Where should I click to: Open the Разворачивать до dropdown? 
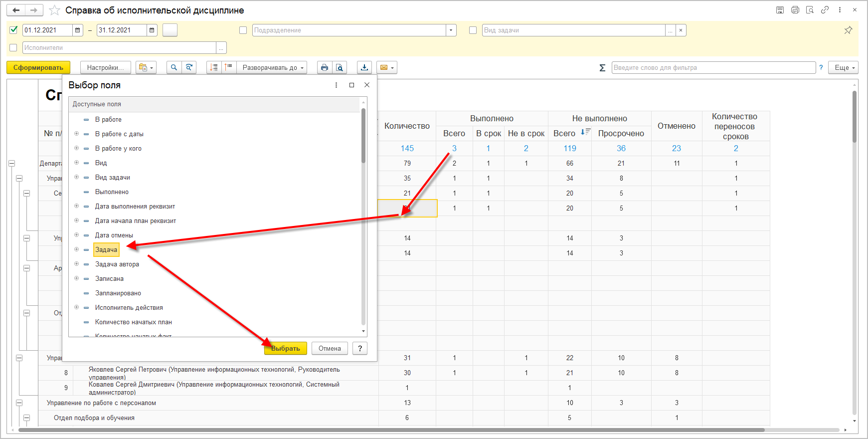pyautogui.click(x=272, y=68)
